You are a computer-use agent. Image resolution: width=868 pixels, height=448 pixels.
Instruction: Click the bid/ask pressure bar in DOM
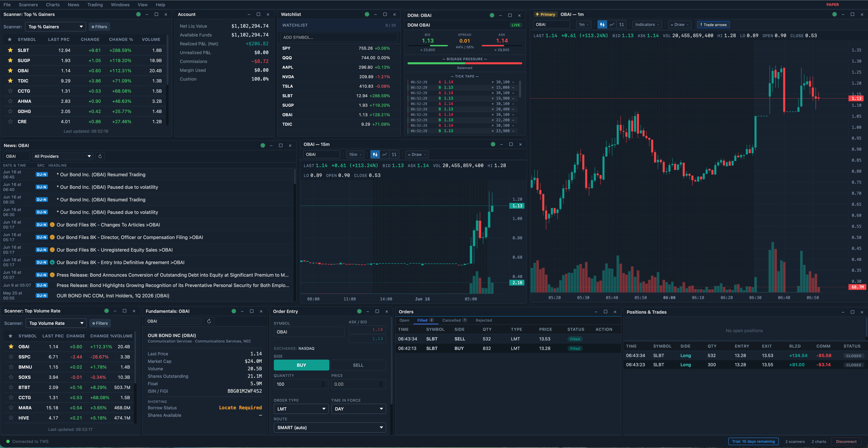point(465,63)
